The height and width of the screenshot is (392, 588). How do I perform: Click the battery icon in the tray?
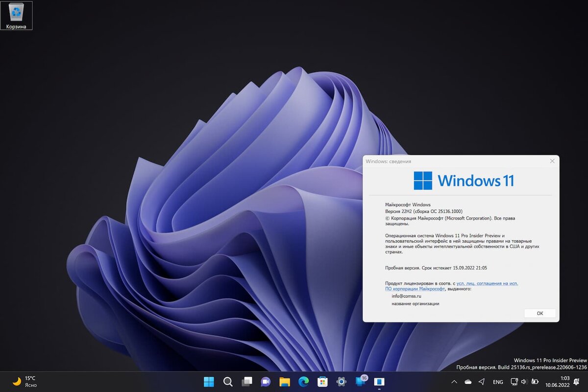tap(534, 382)
